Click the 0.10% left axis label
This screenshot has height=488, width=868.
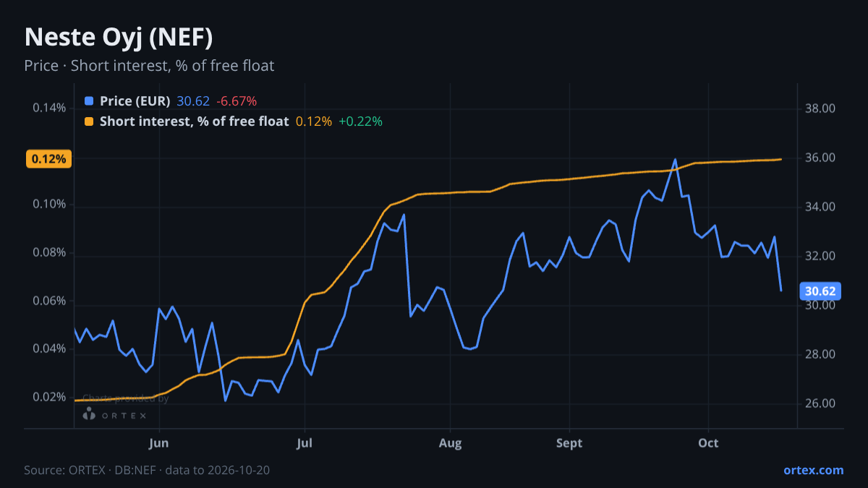[49, 205]
